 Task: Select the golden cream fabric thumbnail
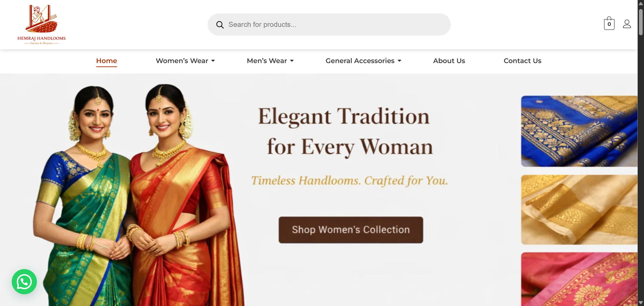tap(579, 210)
